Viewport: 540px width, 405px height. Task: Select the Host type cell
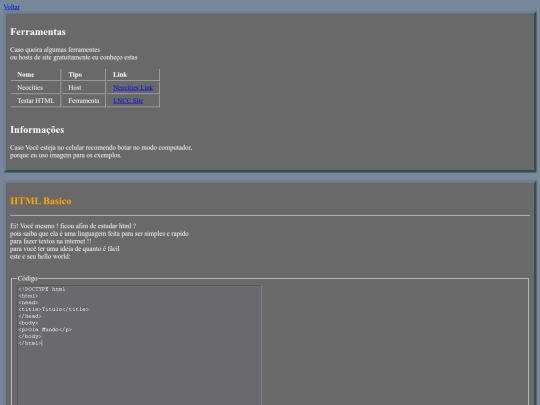84,87
